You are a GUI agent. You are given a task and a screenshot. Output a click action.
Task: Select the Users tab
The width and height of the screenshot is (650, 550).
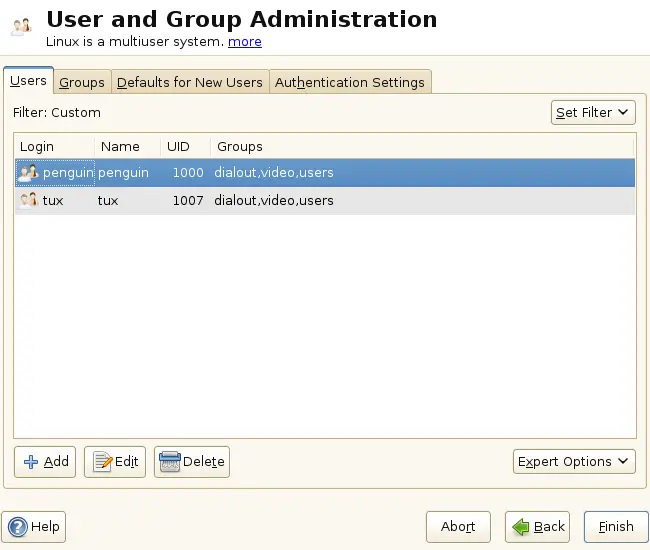click(28, 81)
